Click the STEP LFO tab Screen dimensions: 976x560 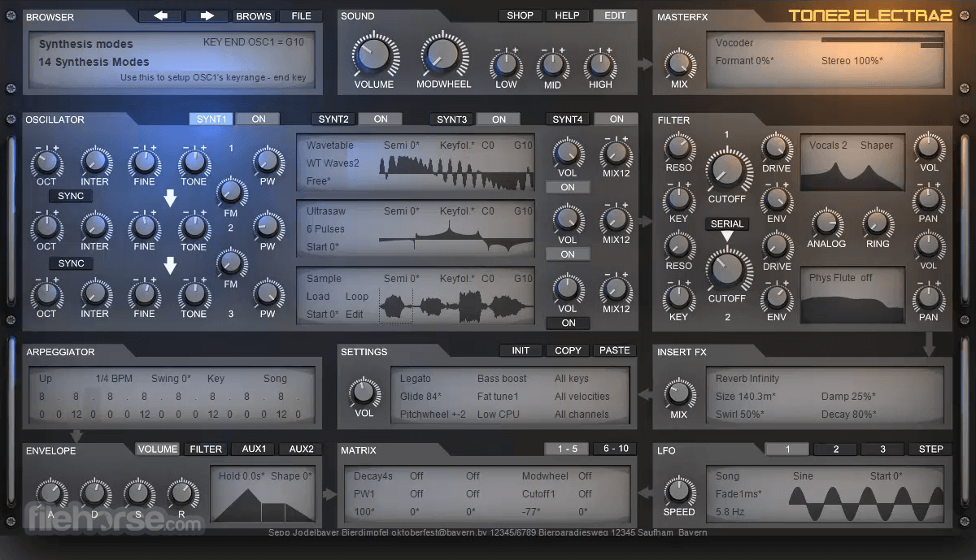(930, 449)
